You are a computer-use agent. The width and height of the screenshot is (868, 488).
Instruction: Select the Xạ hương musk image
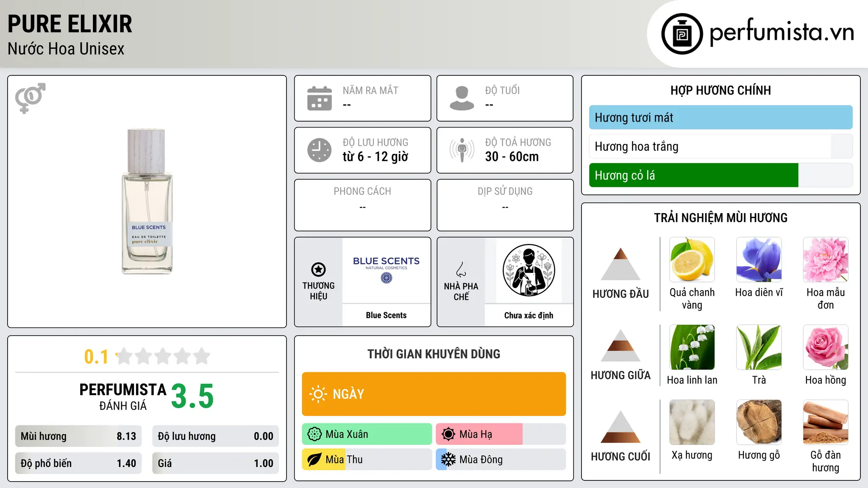tap(692, 422)
